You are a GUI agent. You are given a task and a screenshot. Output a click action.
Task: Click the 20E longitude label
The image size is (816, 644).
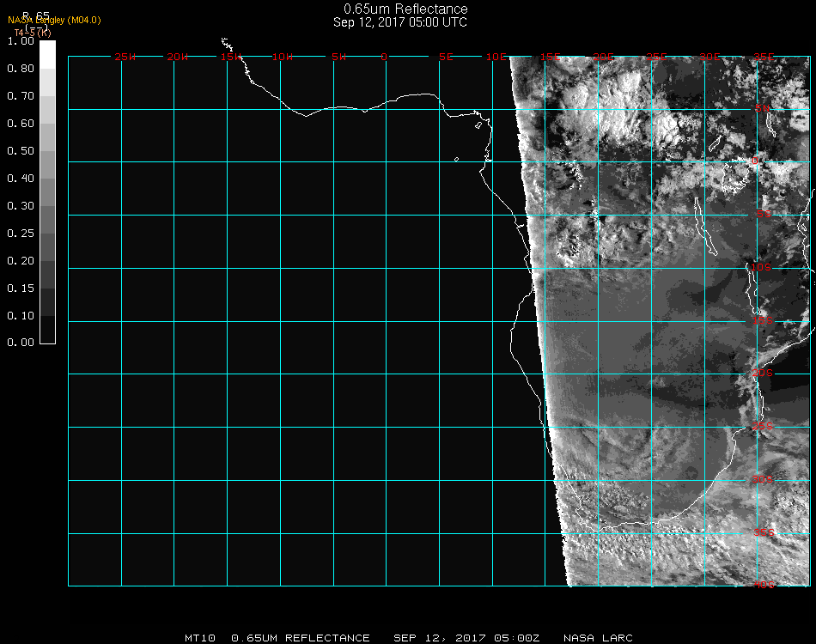point(603,58)
